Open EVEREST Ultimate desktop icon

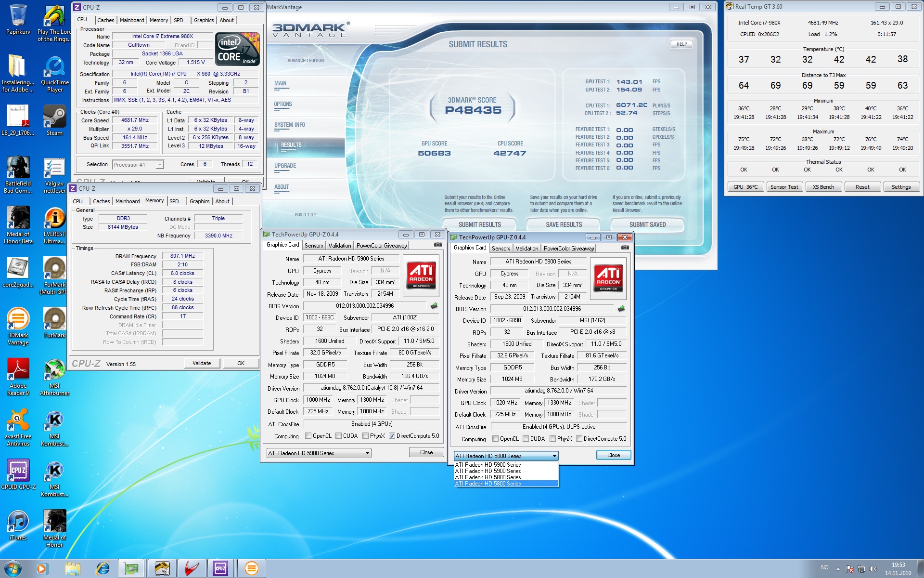pos(54,225)
